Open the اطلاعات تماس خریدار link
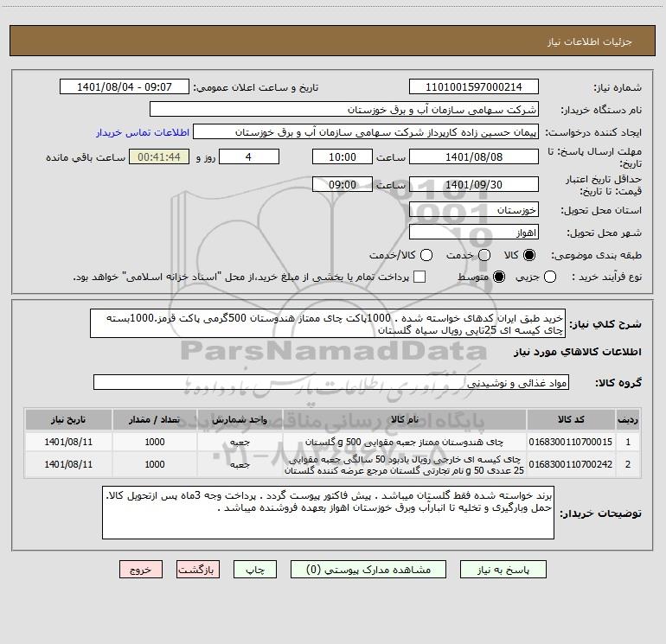Screen dimensions: 666x644 click(x=143, y=132)
